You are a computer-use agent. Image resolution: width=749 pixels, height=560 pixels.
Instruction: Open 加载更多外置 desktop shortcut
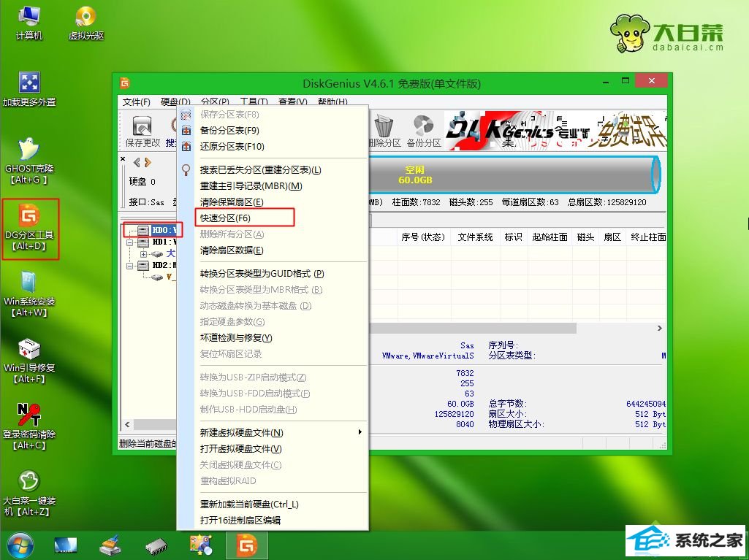pos(29,89)
